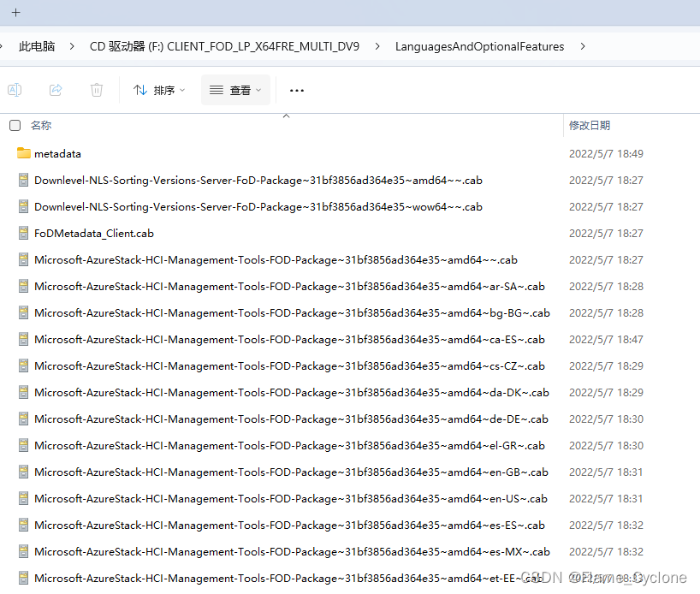This screenshot has height=594, width=700.
Task: Select the AzureStack-HCI cs-CZ~.cab file name
Action: (290, 366)
